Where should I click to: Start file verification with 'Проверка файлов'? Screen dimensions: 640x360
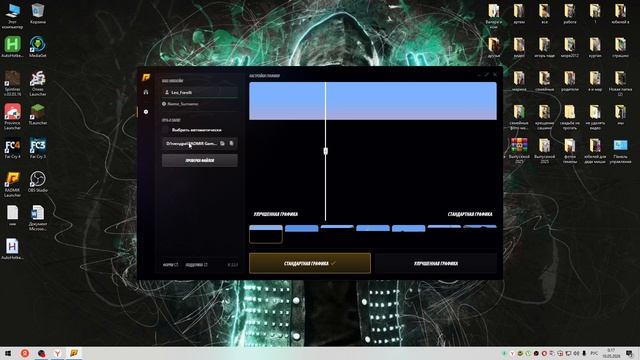pos(200,160)
